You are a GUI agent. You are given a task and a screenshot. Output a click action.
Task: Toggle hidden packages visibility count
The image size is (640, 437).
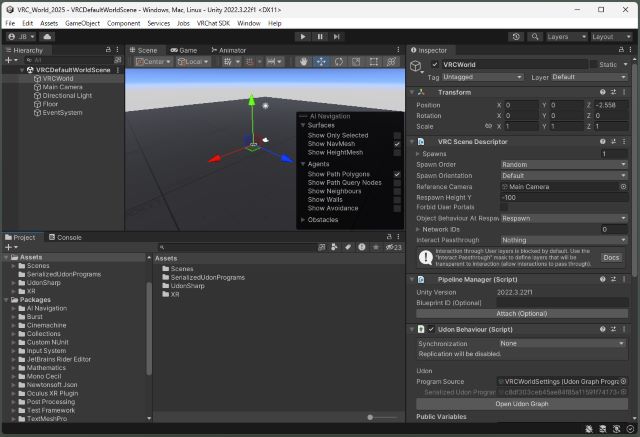tap(393, 247)
